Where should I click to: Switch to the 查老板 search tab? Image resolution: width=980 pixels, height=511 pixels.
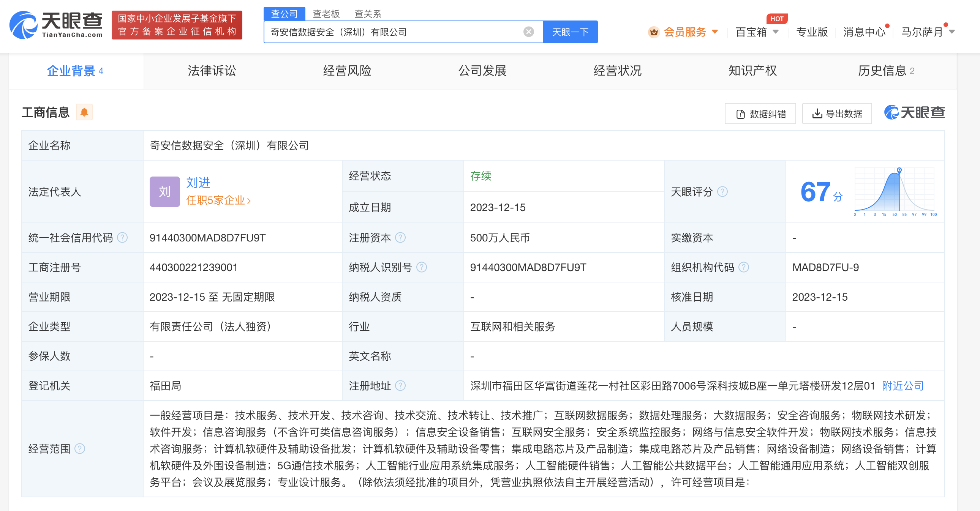326,14
